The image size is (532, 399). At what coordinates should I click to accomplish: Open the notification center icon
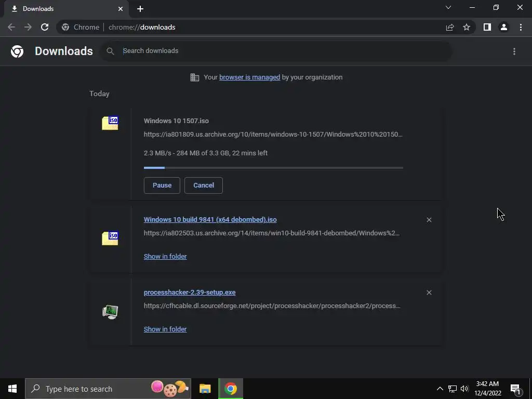click(x=516, y=389)
